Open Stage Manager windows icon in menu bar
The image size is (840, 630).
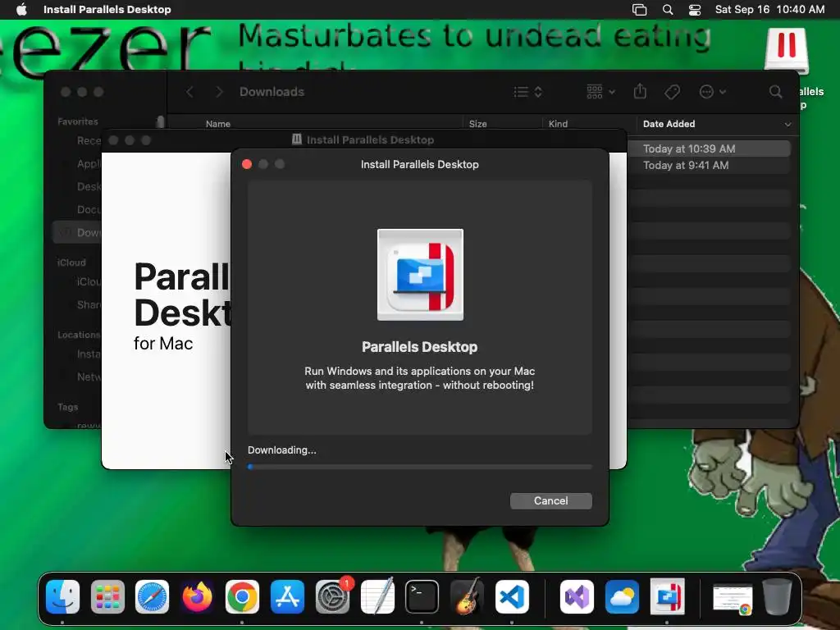[639, 9]
